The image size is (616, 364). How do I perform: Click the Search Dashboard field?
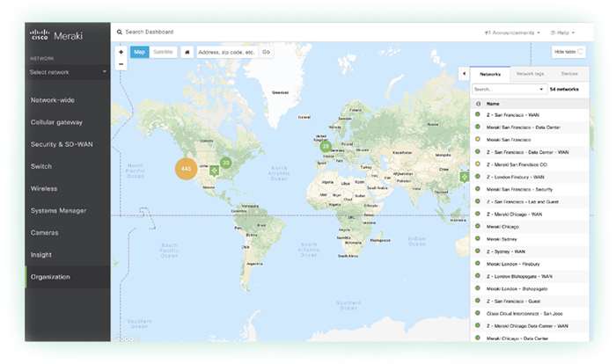coord(150,33)
